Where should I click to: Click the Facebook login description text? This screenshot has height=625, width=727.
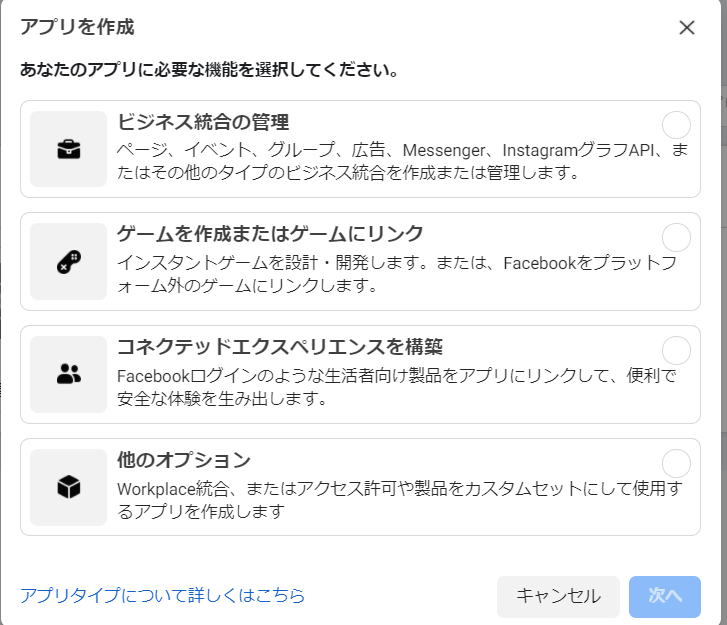click(397, 386)
